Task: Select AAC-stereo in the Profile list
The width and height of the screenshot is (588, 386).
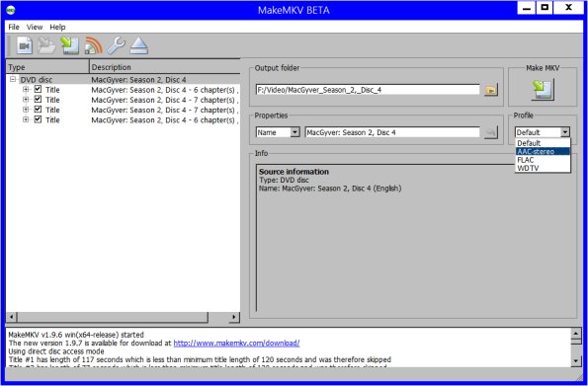Action: pos(543,151)
